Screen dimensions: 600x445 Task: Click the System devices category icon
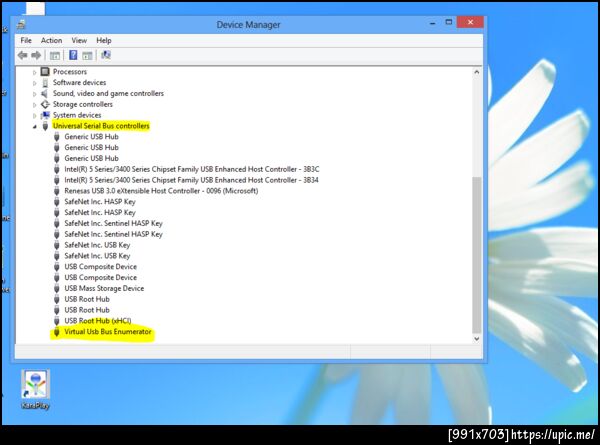click(45, 115)
